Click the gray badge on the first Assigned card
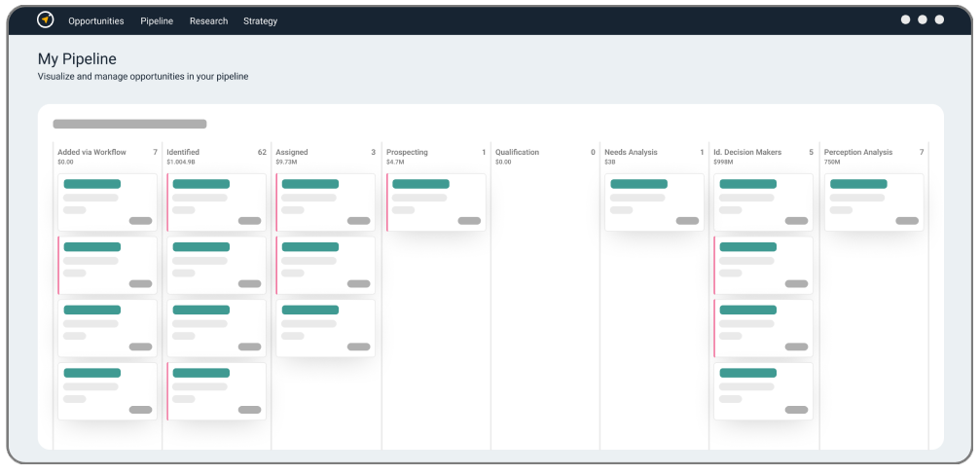 click(x=358, y=221)
